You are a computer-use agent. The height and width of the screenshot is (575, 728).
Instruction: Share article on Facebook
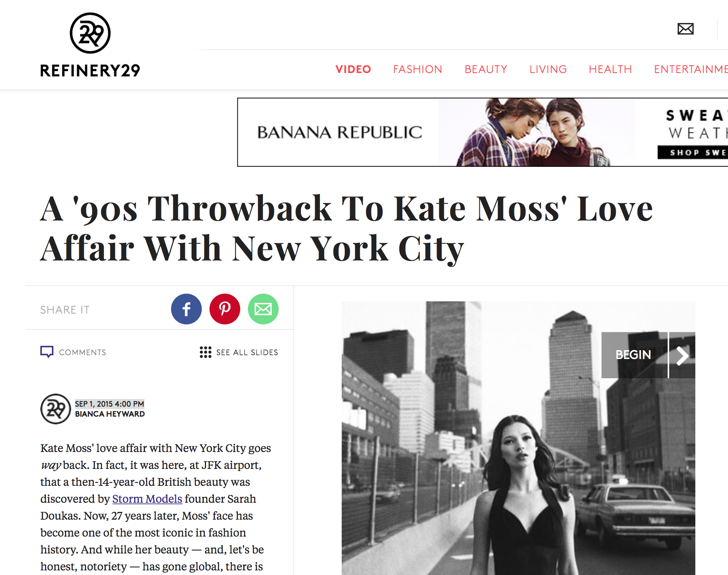pos(186,309)
